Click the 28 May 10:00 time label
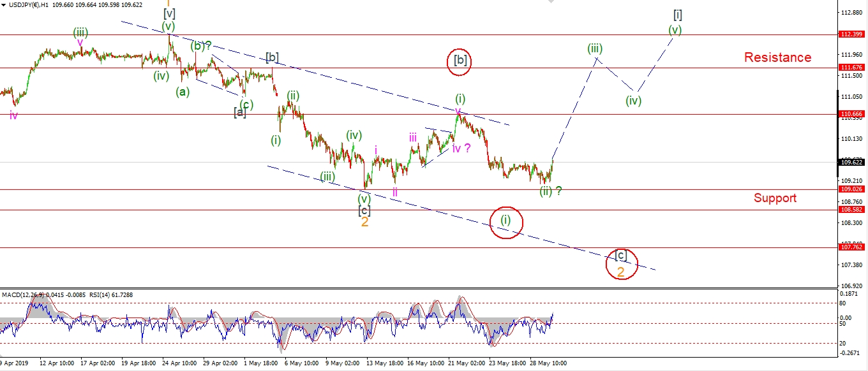The height and width of the screenshot is (371, 868). 547,363
